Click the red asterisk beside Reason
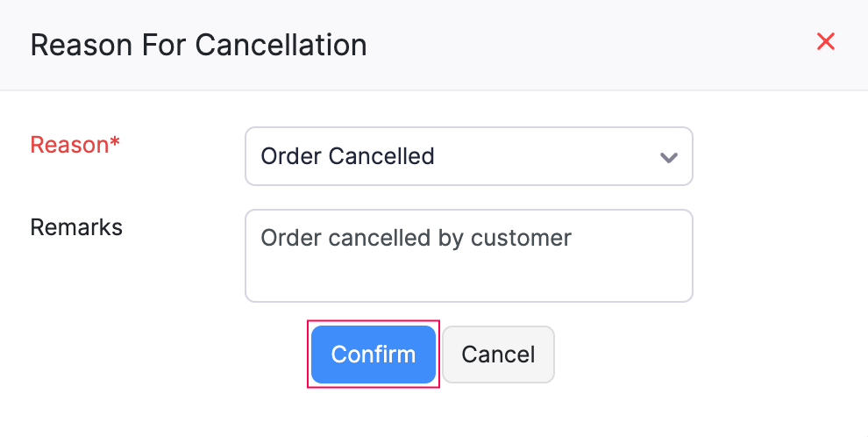 coord(114,144)
